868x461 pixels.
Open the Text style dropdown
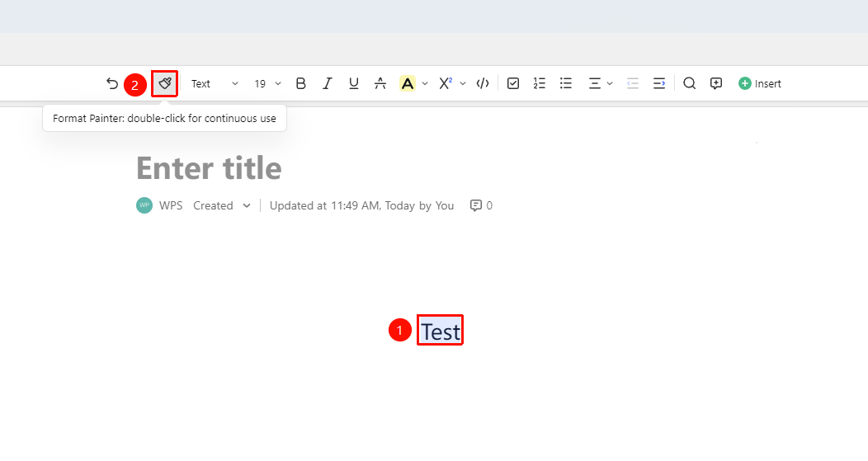coord(215,83)
